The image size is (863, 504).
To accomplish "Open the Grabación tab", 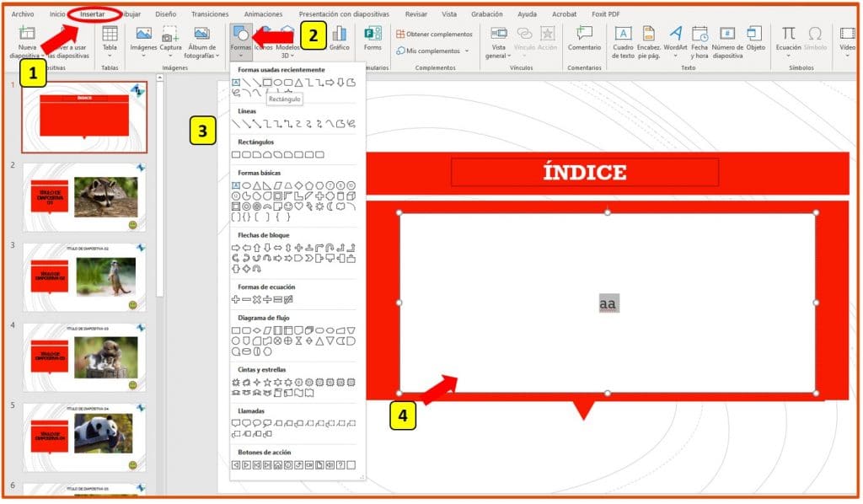I will pos(486,13).
